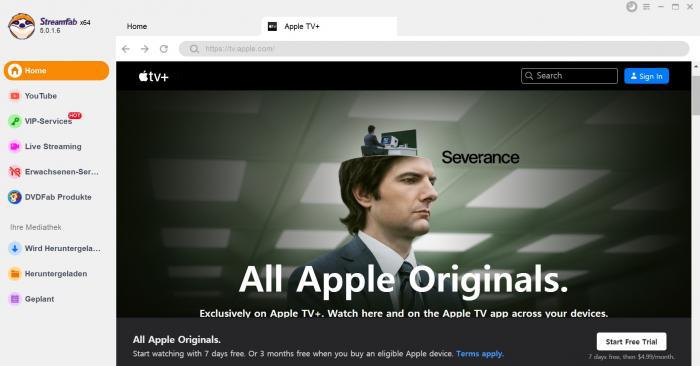
Task: Click the YouTube red play icon
Action: point(15,96)
